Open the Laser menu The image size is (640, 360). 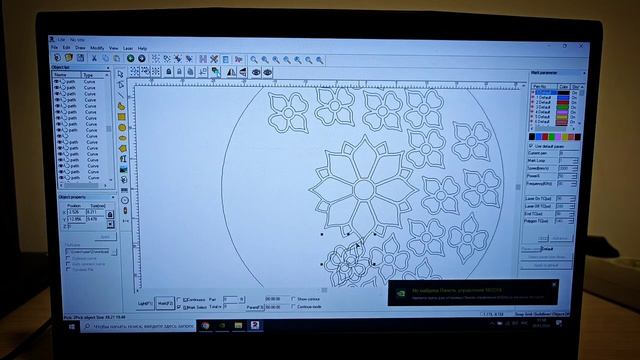(128, 48)
